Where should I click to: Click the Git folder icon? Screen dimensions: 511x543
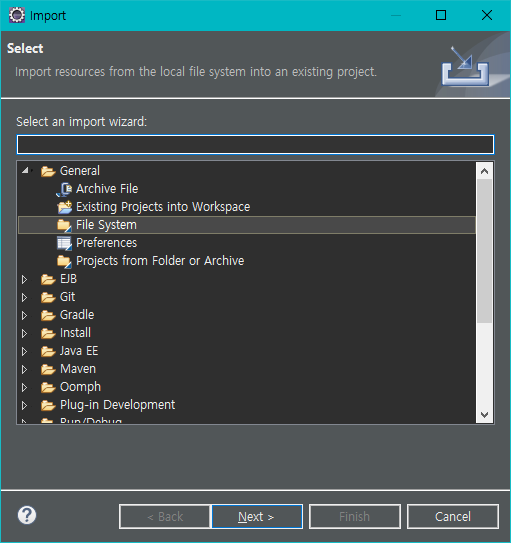[48, 297]
